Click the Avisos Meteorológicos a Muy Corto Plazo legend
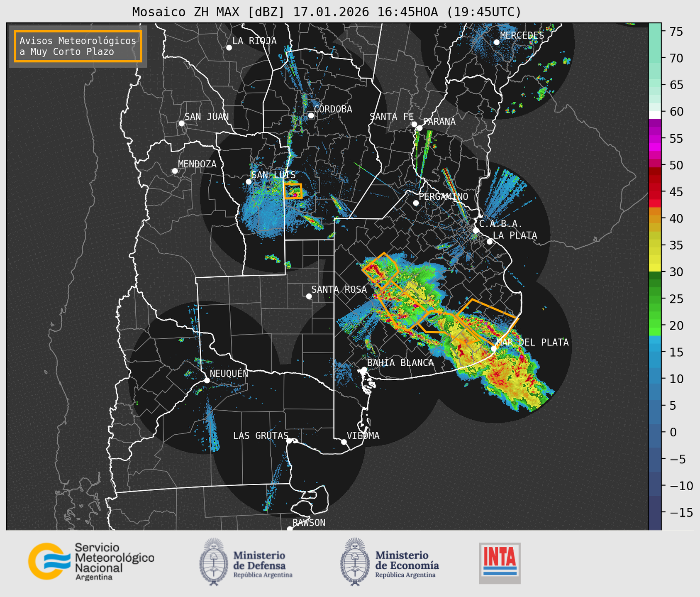Screen dimensions: 700x597 coord(78,46)
